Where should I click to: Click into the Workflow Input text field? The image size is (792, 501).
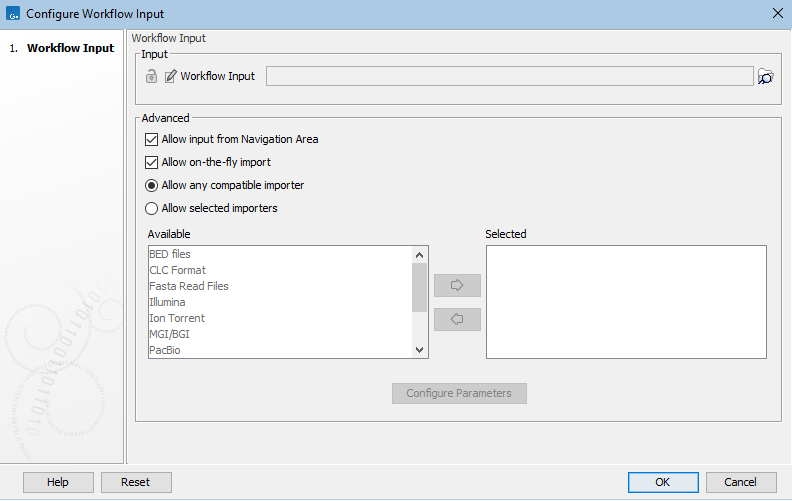[x=510, y=76]
